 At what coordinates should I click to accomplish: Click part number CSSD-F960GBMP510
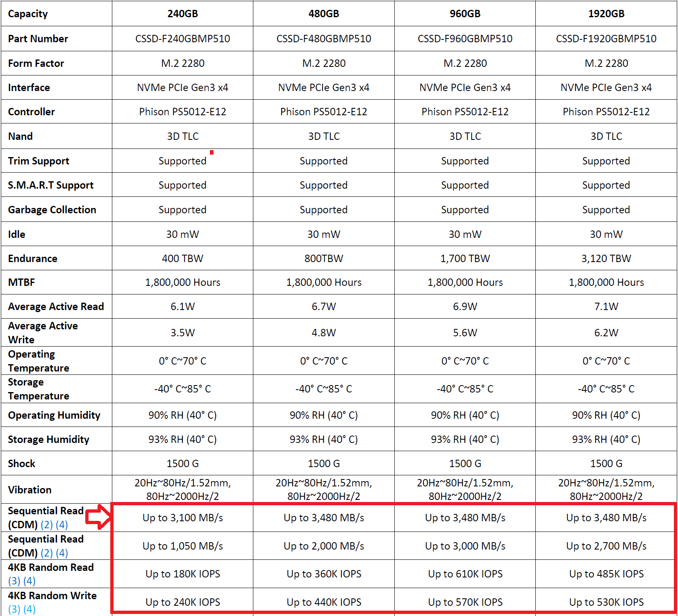point(465,39)
